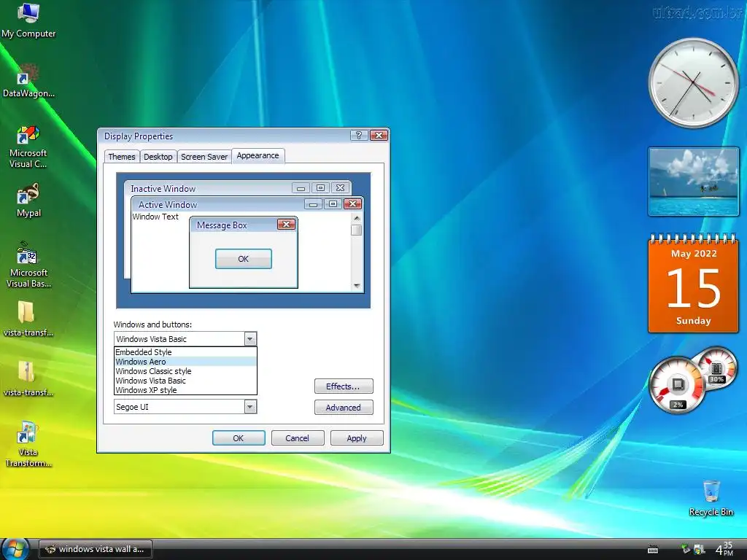This screenshot has height=560, width=747.
Task: Select the Mypal browser shortcut
Action: coord(28,200)
